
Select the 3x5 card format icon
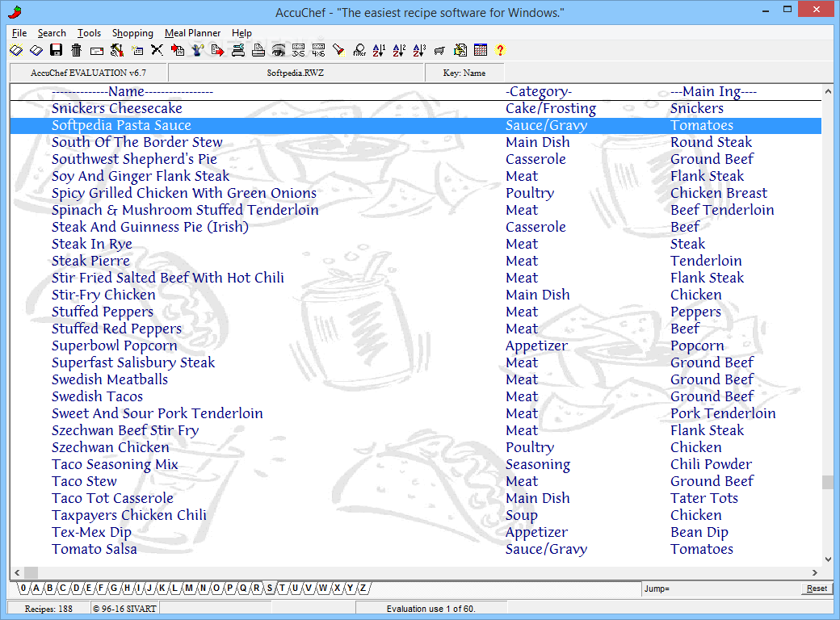point(298,50)
